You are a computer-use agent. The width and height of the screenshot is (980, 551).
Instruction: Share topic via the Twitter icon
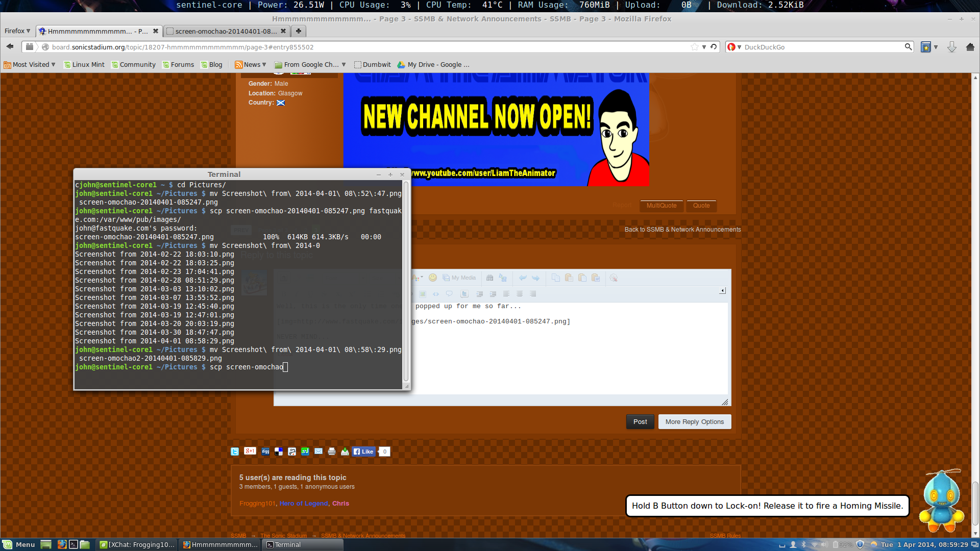[235, 452]
